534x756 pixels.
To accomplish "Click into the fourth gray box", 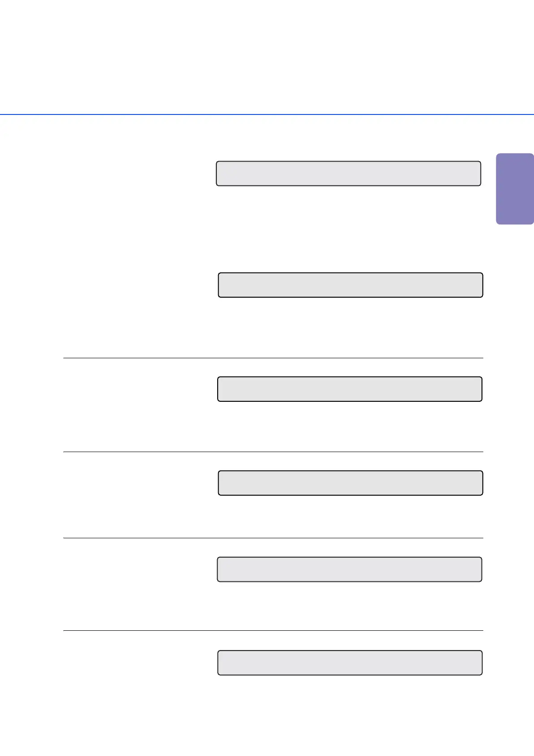I will (x=350, y=483).
